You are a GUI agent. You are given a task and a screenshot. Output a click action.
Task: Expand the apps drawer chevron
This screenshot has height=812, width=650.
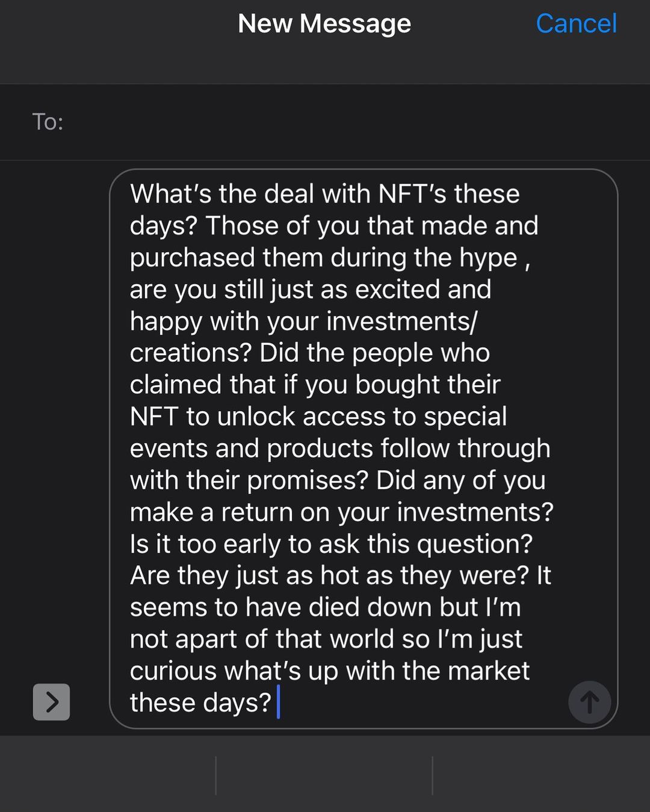point(52,702)
